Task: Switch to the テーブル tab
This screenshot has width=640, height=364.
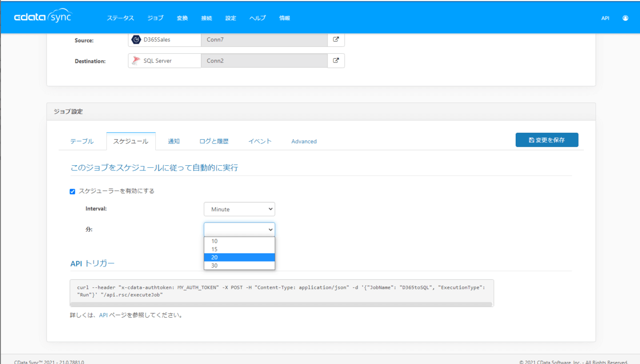Action: tap(82, 141)
